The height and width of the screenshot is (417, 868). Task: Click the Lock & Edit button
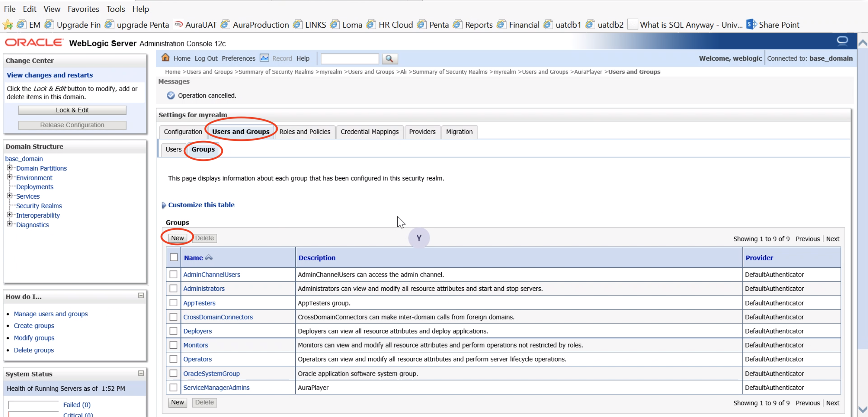point(72,110)
